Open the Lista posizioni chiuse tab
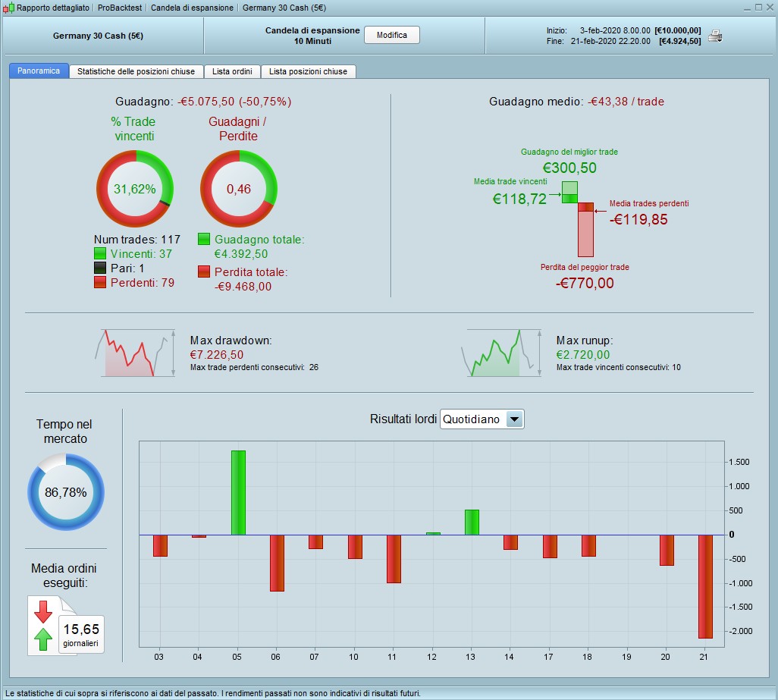The image size is (778, 700). [308, 71]
